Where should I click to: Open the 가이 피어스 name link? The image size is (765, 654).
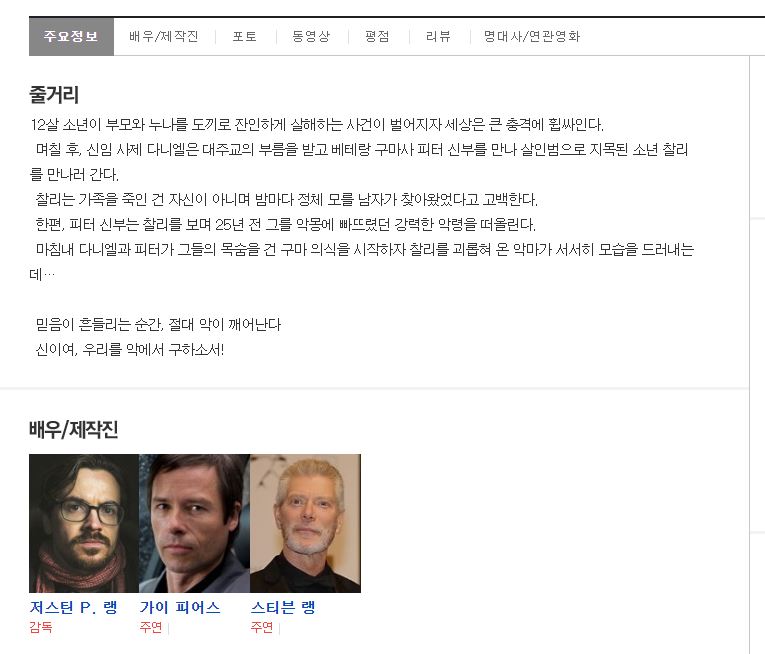pos(180,608)
